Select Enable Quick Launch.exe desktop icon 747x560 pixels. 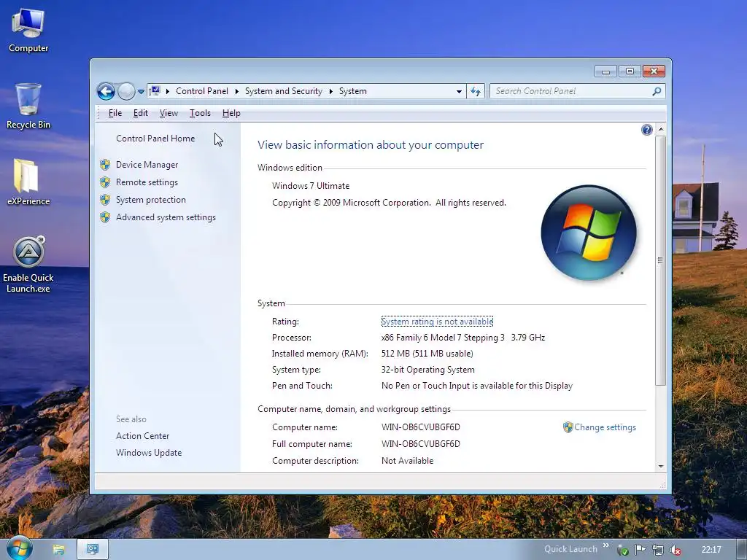click(x=28, y=264)
